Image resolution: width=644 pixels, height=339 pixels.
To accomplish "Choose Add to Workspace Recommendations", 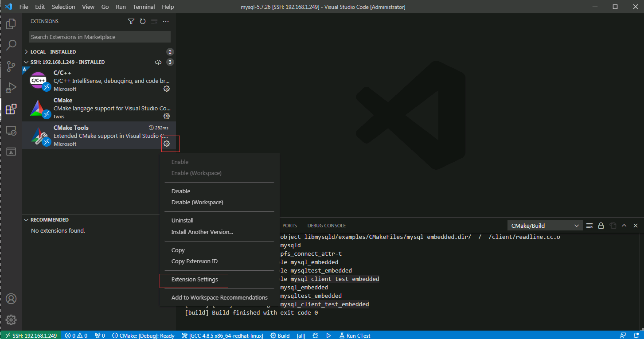I will (x=219, y=297).
